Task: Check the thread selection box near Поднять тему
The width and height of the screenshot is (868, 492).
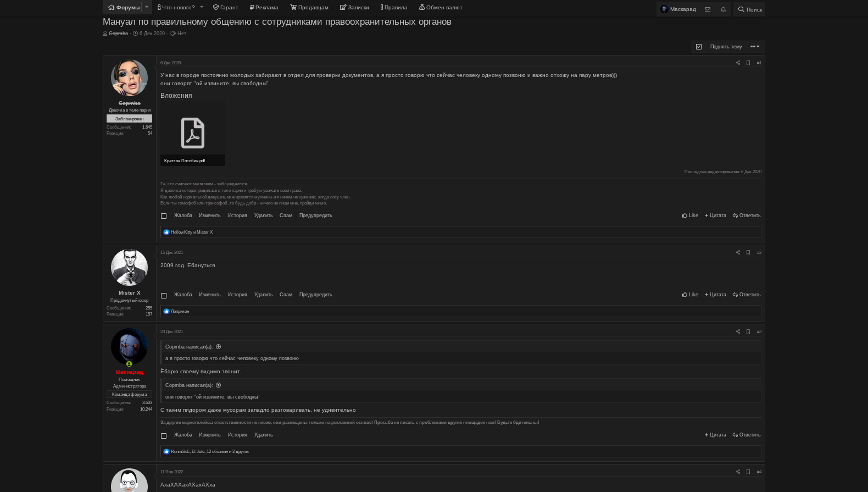Action: click(699, 47)
